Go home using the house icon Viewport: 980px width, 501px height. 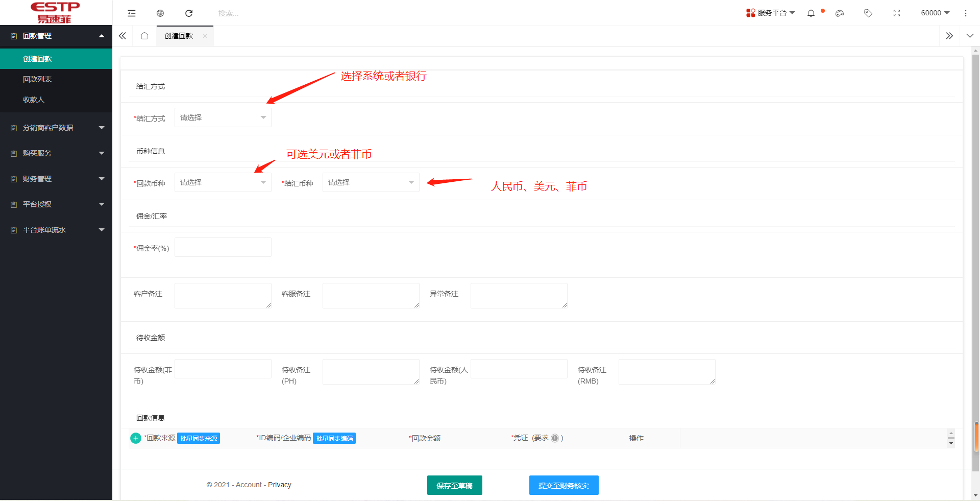[144, 36]
